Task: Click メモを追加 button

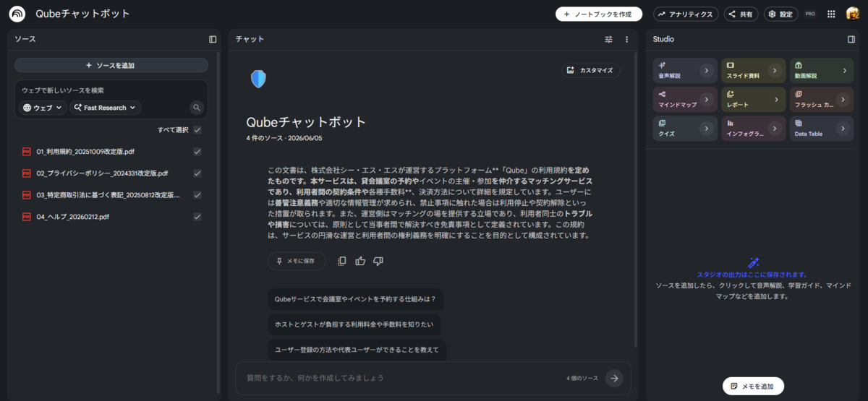Action: click(x=753, y=386)
